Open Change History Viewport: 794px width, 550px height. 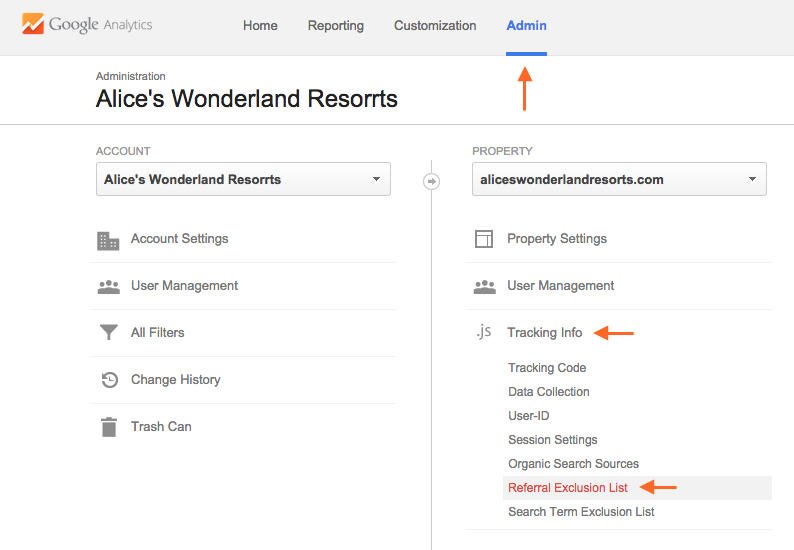[176, 380]
